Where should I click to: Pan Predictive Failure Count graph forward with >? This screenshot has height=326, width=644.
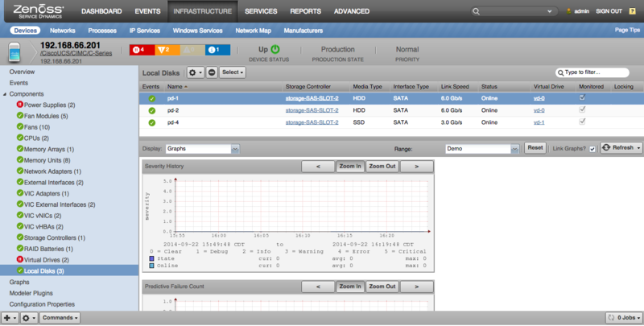point(416,287)
